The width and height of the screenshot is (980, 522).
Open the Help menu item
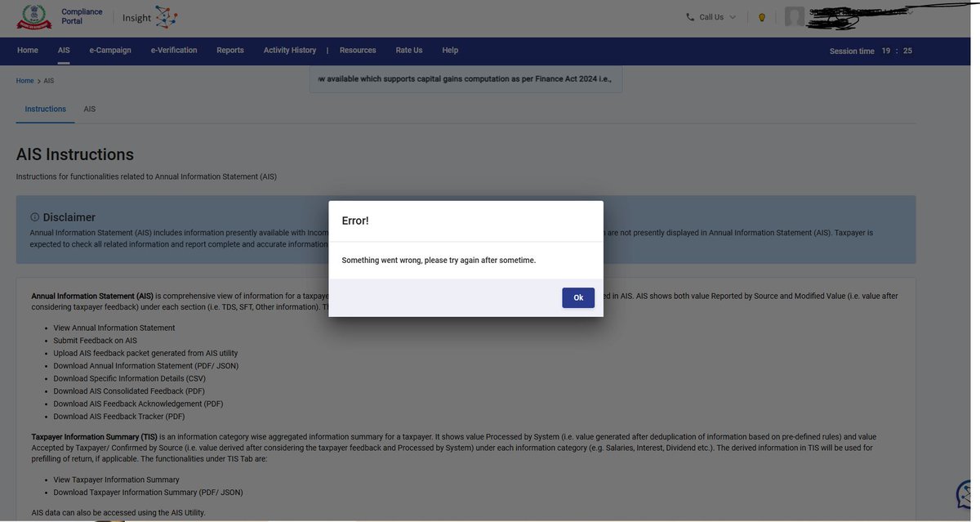[450, 51]
